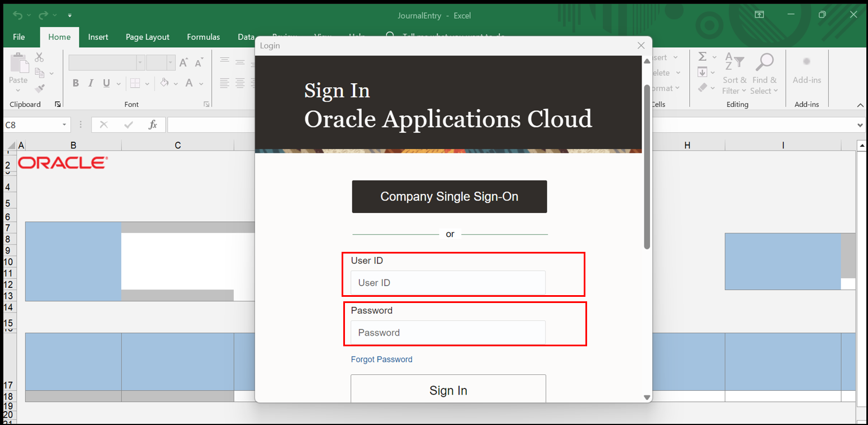868x425 pixels.
Task: Click the Cut scissors icon
Action: click(x=39, y=57)
